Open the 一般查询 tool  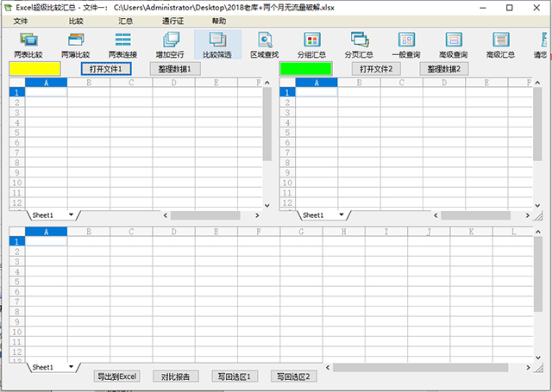[x=406, y=45]
